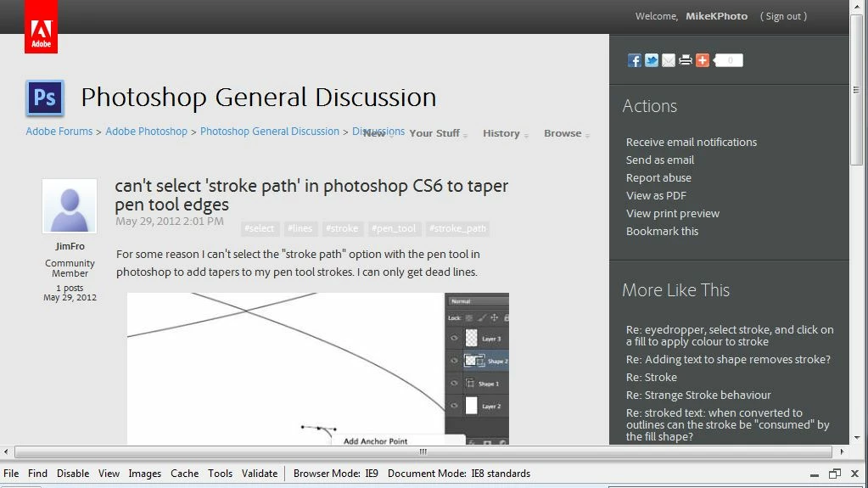
Task: Click View as PDF action
Action: (x=656, y=195)
